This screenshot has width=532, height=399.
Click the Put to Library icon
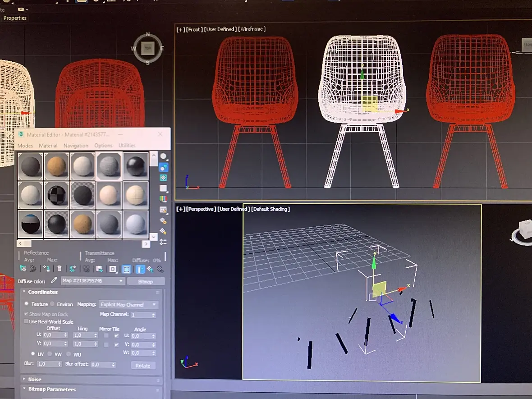click(99, 269)
